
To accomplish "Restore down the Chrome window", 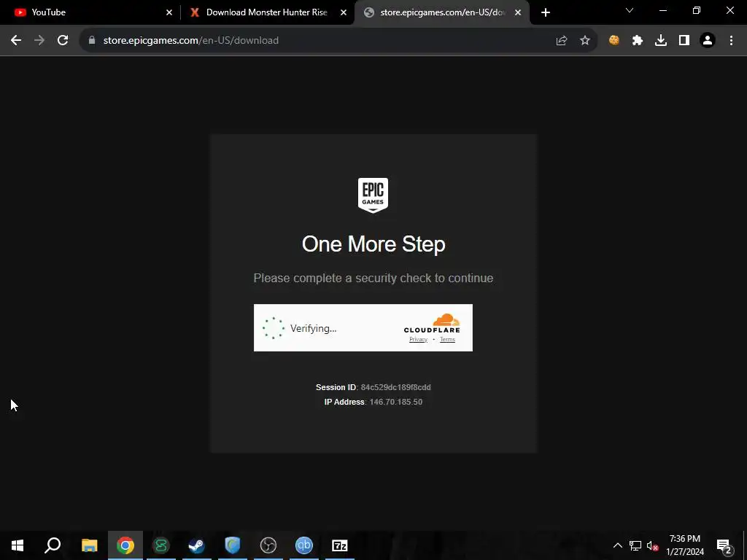I will (x=697, y=10).
